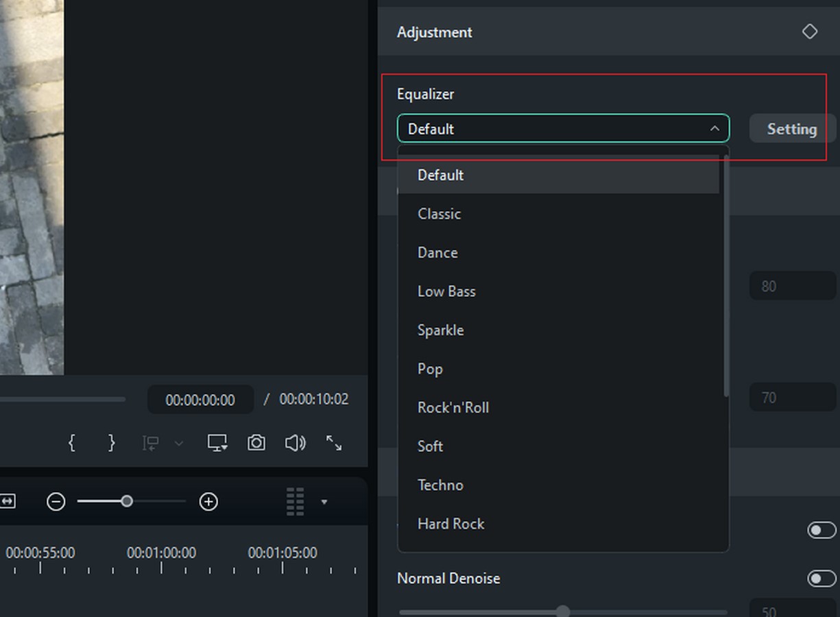
Task: Click the mark in curly brace icon
Action: (71, 443)
